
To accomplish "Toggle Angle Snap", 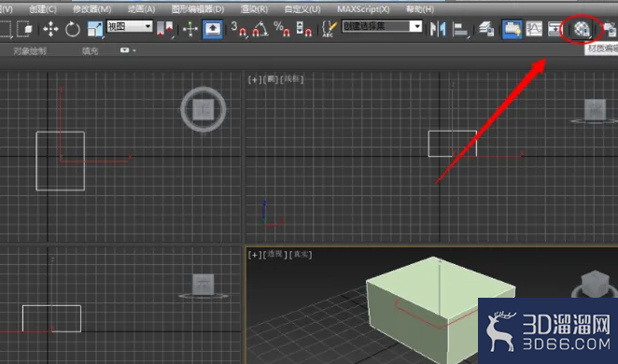I will click(260, 29).
